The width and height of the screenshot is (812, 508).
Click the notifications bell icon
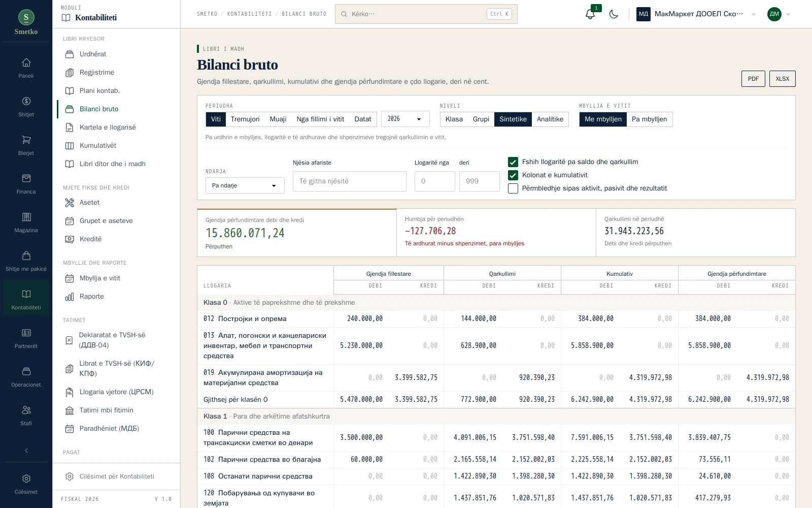pyautogui.click(x=590, y=14)
